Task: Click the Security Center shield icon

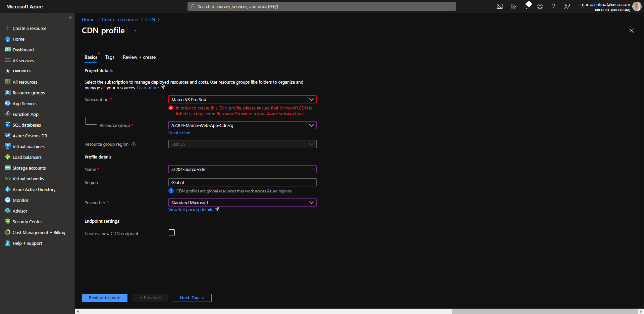Action: pos(8,222)
